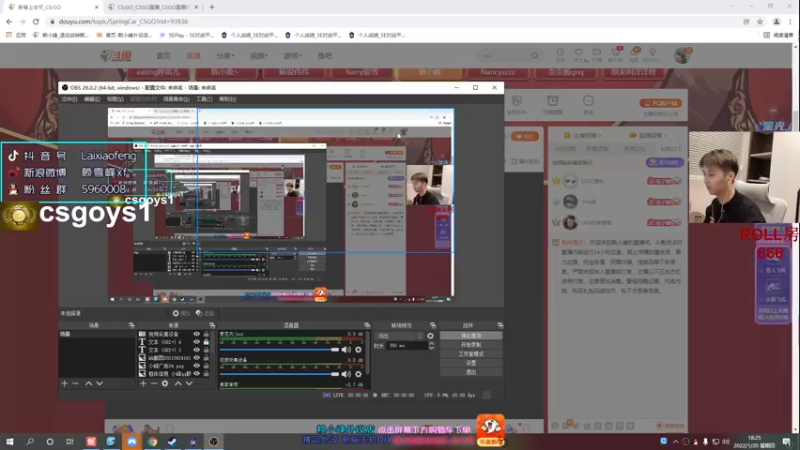This screenshot has height=450, width=800.
Task: Remove selected source in OBS sources panel
Action: coord(154,383)
